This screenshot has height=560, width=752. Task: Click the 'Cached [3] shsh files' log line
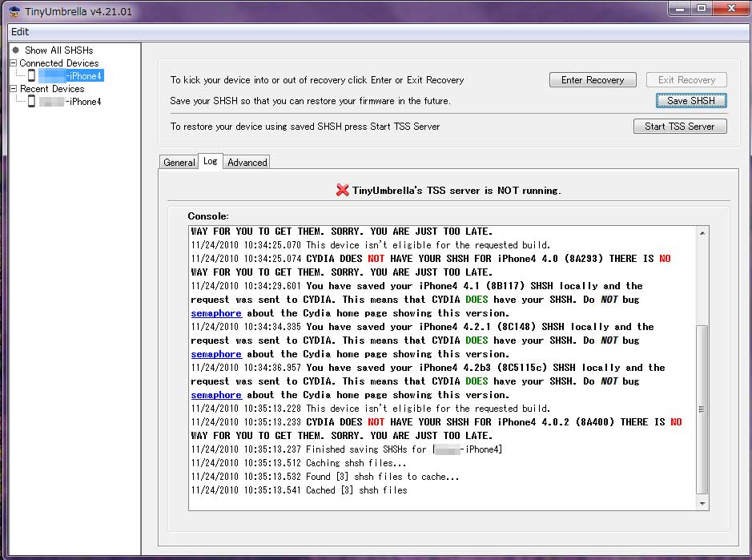pos(300,490)
